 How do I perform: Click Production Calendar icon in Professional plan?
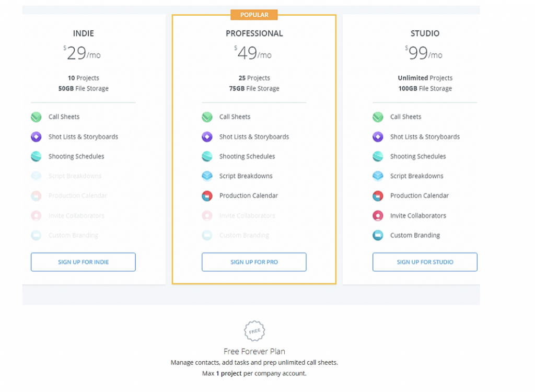click(207, 196)
